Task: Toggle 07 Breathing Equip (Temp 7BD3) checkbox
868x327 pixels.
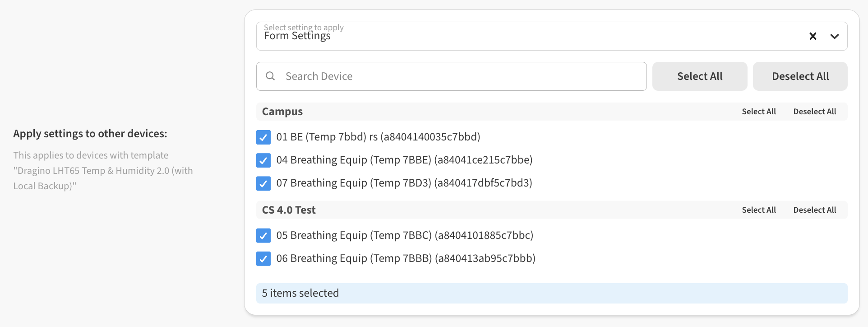Action: point(263,183)
